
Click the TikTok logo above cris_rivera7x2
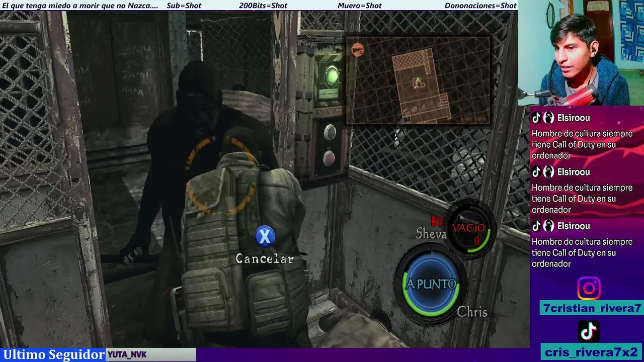(x=589, y=331)
